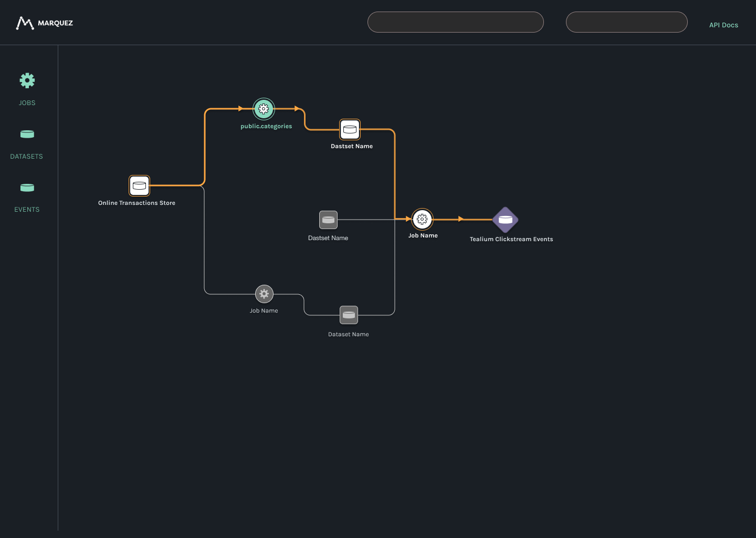Select the gray Job Name gear node
Screen dimensions: 756x538
coord(264,294)
